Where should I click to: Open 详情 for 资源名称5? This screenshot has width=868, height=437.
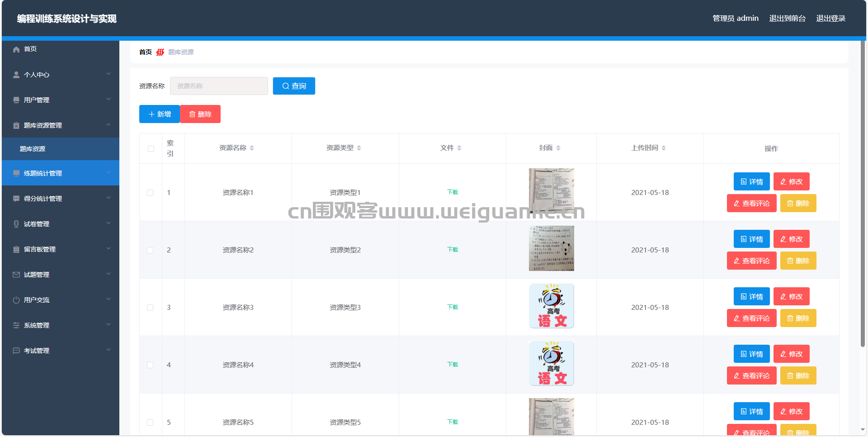point(752,411)
